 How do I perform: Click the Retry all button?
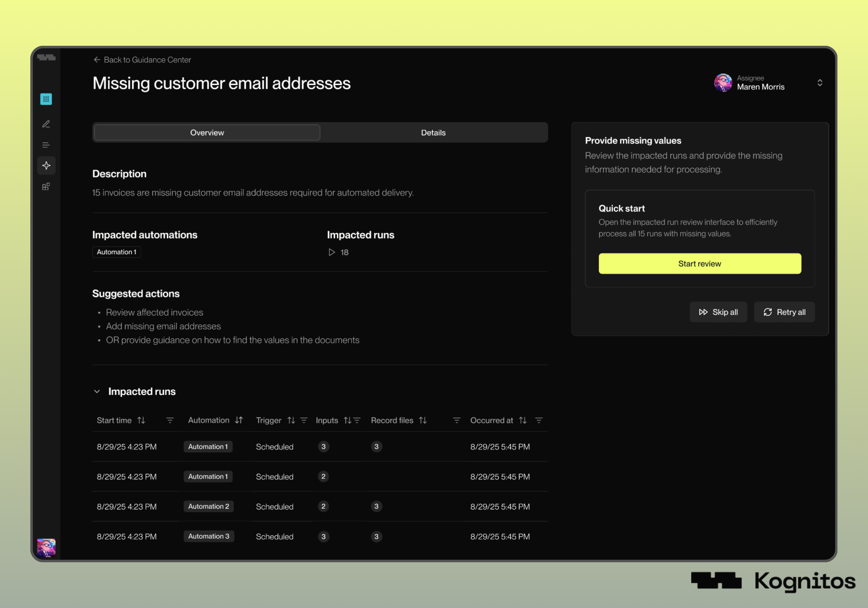click(784, 312)
